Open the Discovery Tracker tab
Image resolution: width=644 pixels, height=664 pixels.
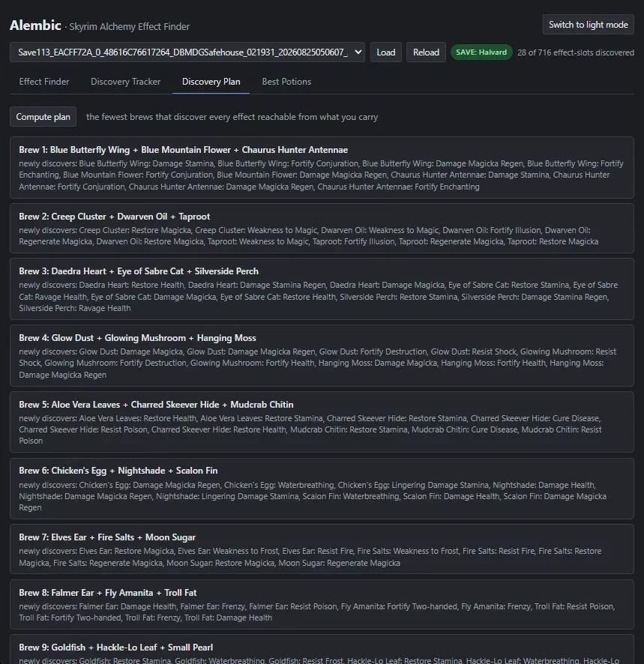click(x=125, y=81)
